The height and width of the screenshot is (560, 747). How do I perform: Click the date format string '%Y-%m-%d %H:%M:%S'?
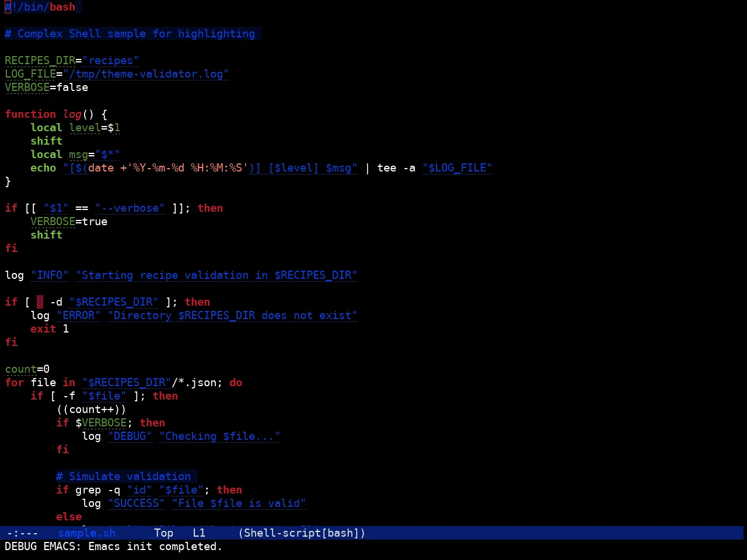(187, 168)
